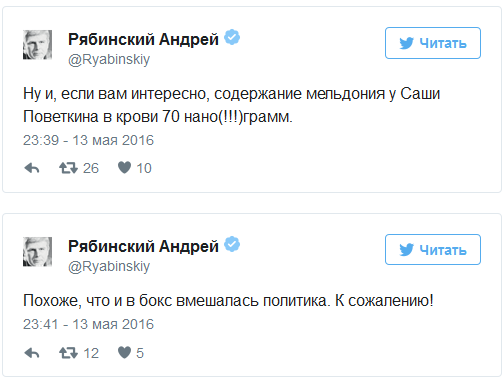Open timestamp 23:41 - 13 мая 2016
The height and width of the screenshot is (387, 504).
pos(88,324)
